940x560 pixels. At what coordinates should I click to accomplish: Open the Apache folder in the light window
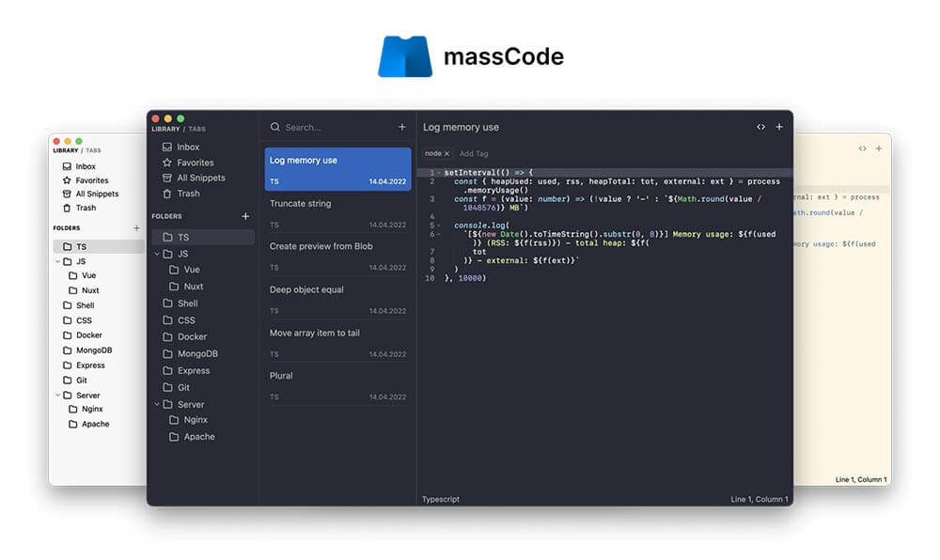coord(88,424)
